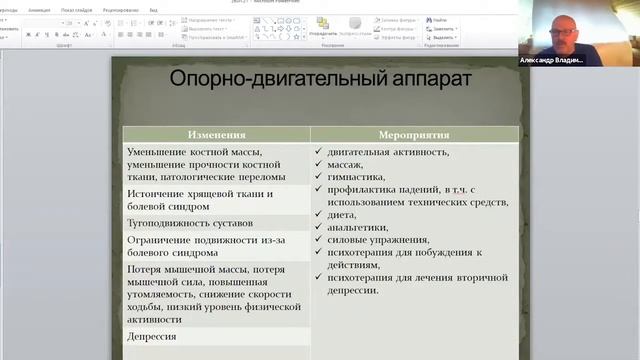640x360 pixels.
Task: Select the right arrow shape
Action: tap(280, 29)
